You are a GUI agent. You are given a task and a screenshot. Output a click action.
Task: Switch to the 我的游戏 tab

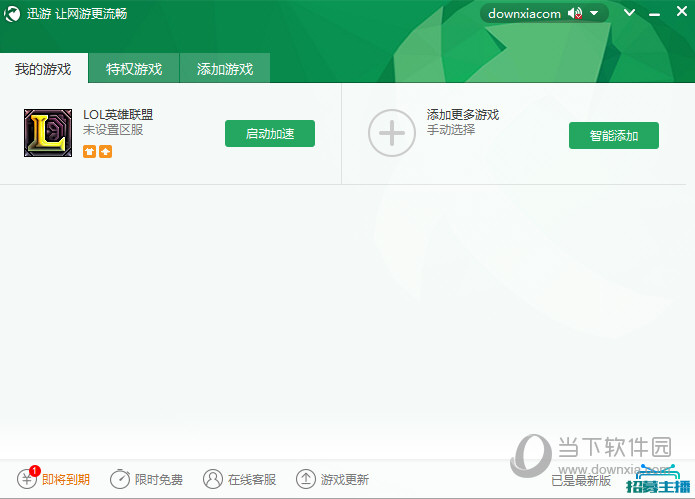point(43,69)
